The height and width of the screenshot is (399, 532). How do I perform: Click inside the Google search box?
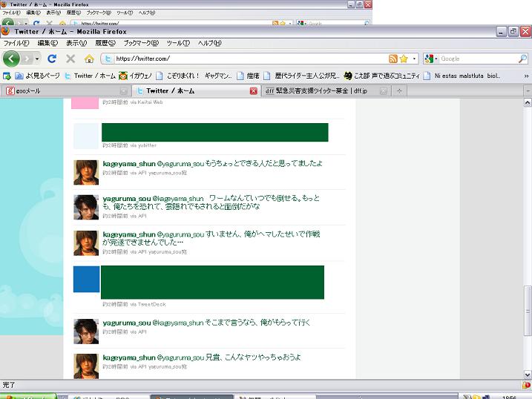479,59
